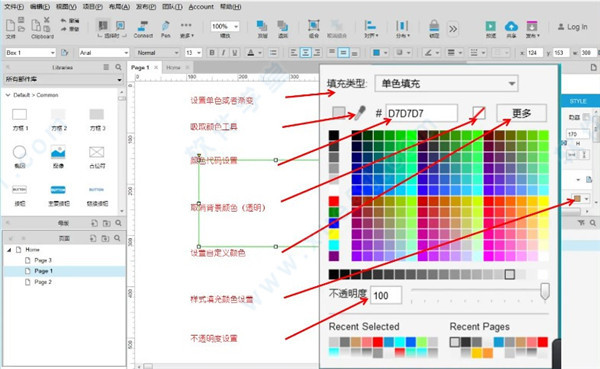
Task: Open the fill type dropdown
Action: 446,83
